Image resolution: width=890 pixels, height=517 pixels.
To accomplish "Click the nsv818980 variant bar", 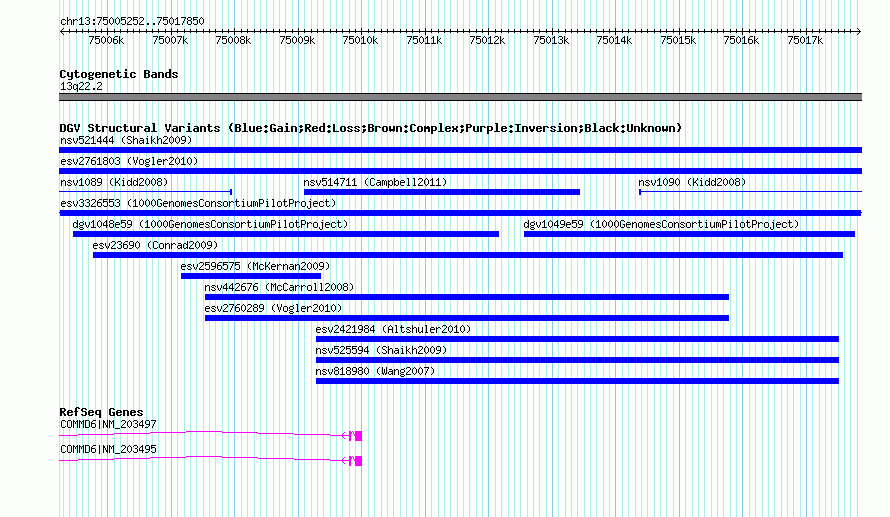I will pyautogui.click(x=577, y=381).
